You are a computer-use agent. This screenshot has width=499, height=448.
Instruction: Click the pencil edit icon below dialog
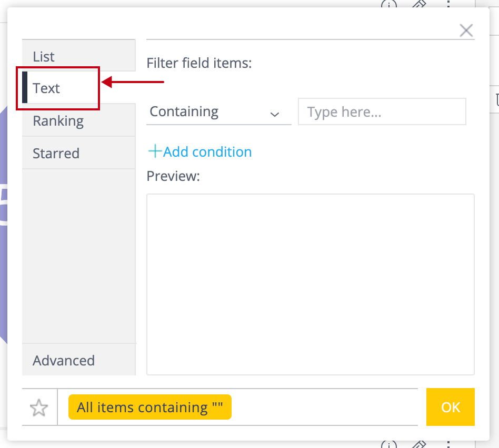418,445
